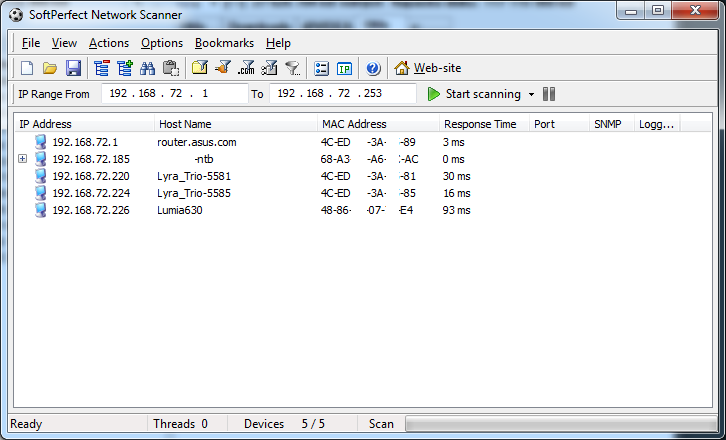Pause scanning with the pause button
This screenshot has width=726, height=440.
coord(549,94)
